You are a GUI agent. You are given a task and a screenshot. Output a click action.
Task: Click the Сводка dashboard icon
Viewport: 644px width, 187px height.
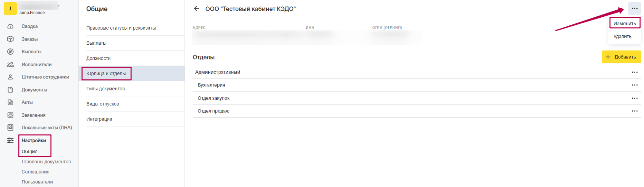[x=10, y=26]
